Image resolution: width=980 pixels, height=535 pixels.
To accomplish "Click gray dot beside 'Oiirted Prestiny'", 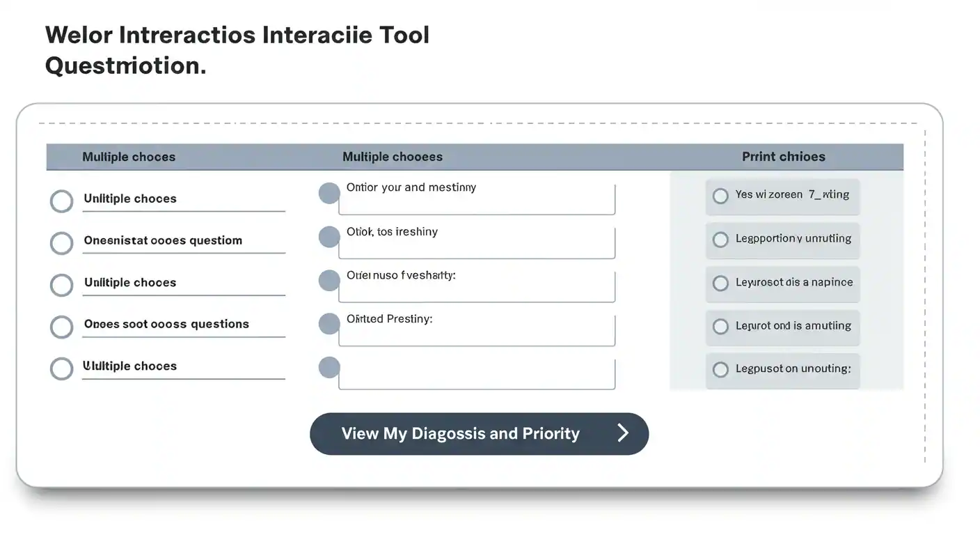I will tap(329, 324).
